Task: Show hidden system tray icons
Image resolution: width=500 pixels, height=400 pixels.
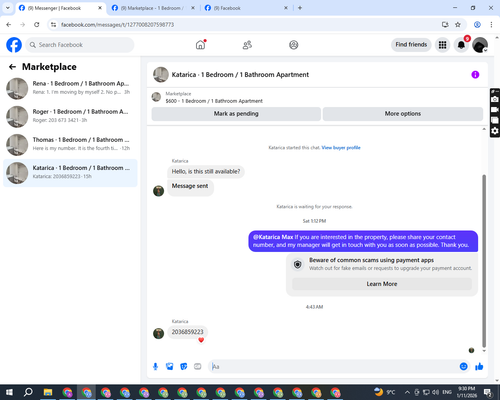Action: [x=407, y=392]
